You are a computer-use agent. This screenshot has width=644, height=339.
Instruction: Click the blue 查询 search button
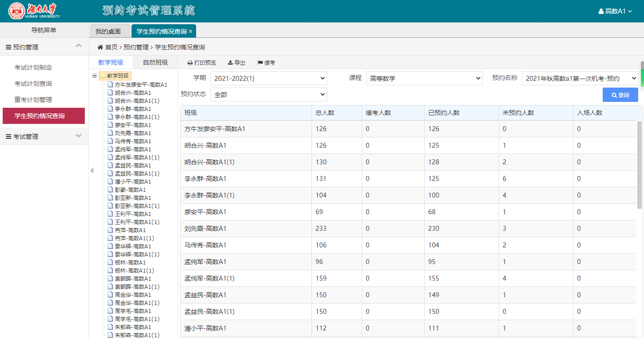click(620, 95)
